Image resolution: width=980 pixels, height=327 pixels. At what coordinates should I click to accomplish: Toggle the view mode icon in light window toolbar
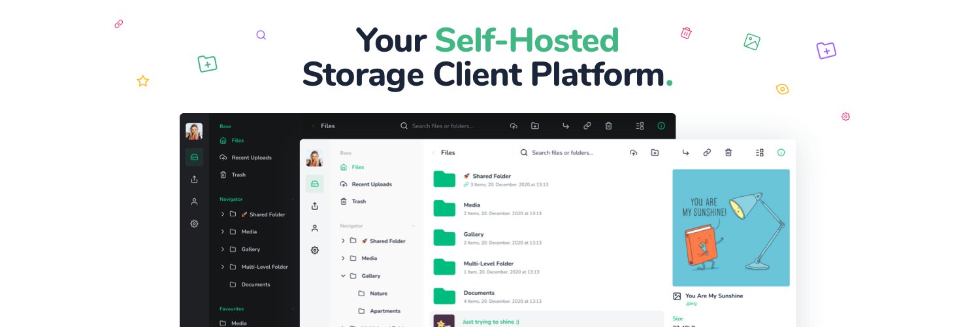pyautogui.click(x=760, y=152)
